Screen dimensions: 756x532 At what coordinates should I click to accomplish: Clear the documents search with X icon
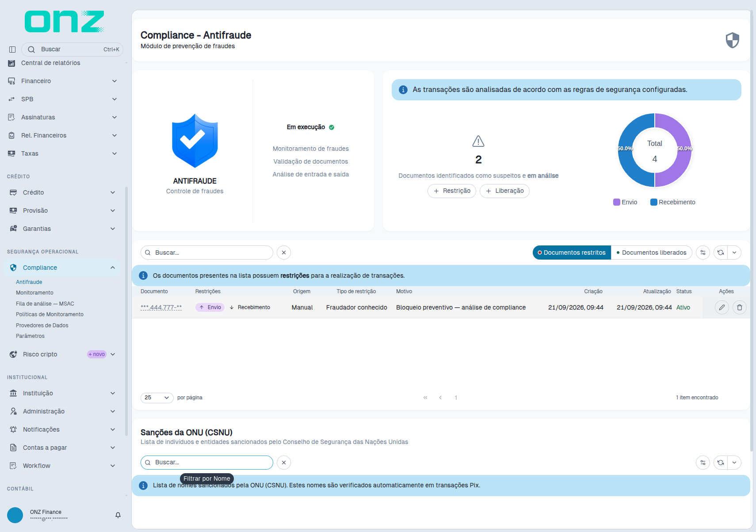[284, 253]
